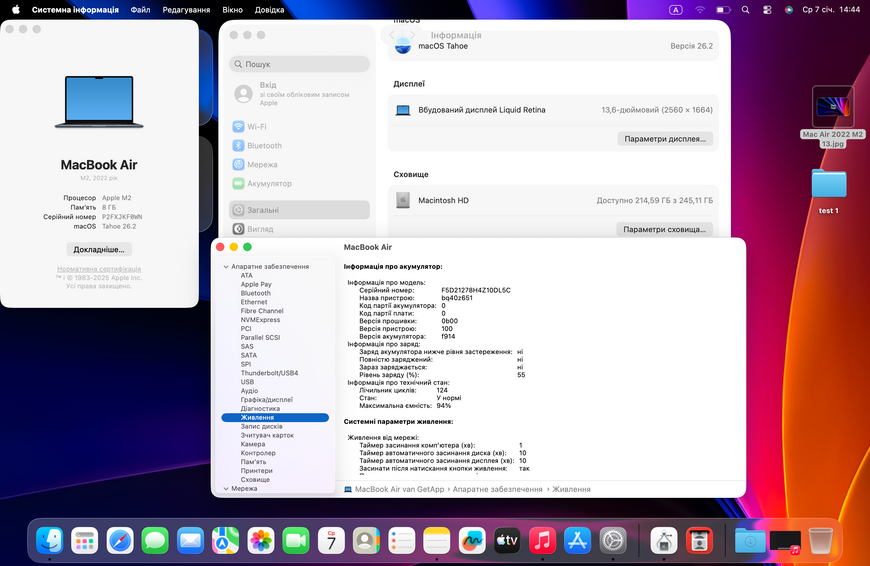Open System Settings gear in Dock
Image resolution: width=870 pixels, height=566 pixels.
point(613,540)
